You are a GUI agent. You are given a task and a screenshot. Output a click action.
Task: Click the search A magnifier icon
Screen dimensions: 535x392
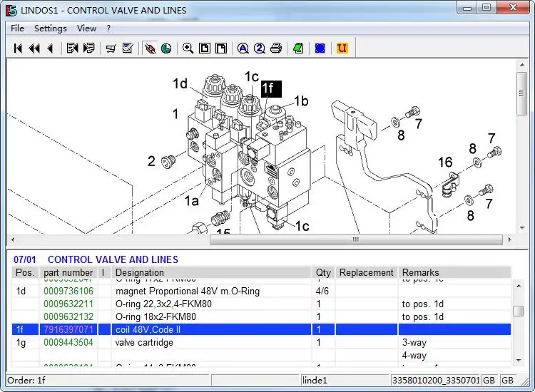243,48
